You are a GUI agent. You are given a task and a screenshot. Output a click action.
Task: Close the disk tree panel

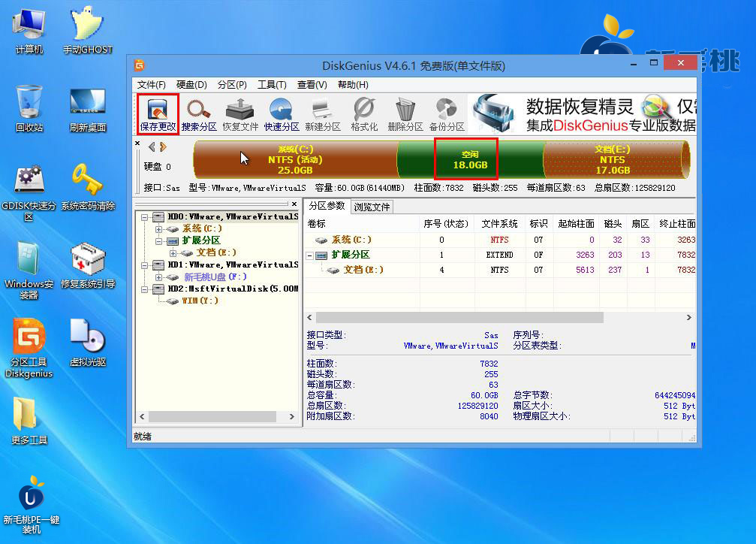[x=294, y=204]
